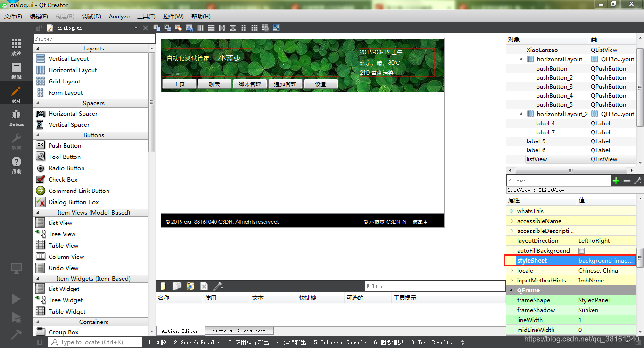This screenshot has width=644, height=348.
Task: Switch to the Signals & Slots Editor tab
Action: (x=239, y=331)
